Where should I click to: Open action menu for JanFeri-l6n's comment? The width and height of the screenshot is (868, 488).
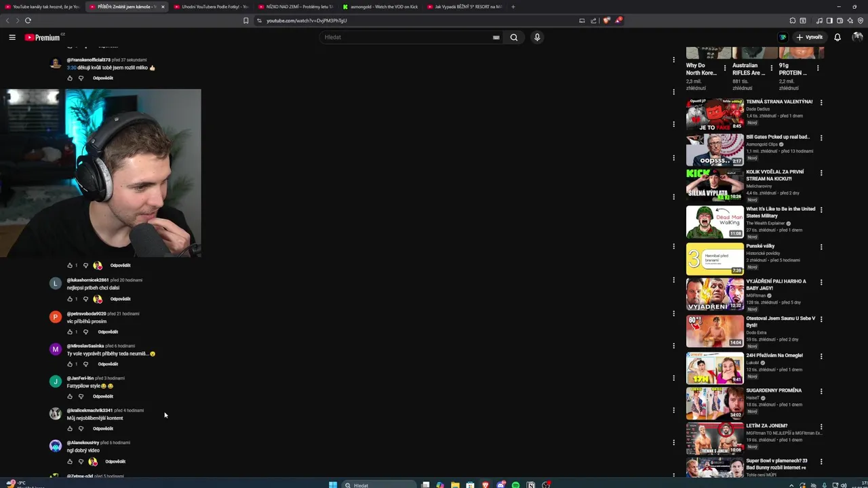coord(673,378)
